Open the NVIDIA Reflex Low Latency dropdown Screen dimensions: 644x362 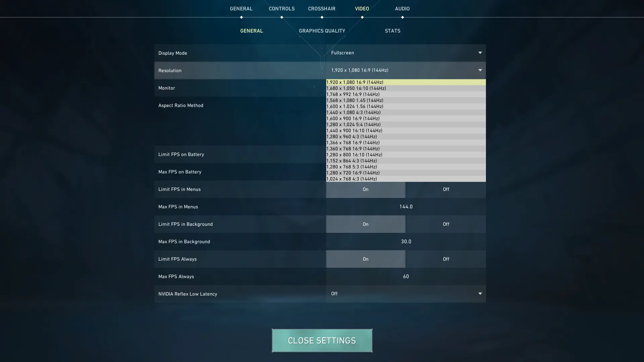click(x=406, y=294)
